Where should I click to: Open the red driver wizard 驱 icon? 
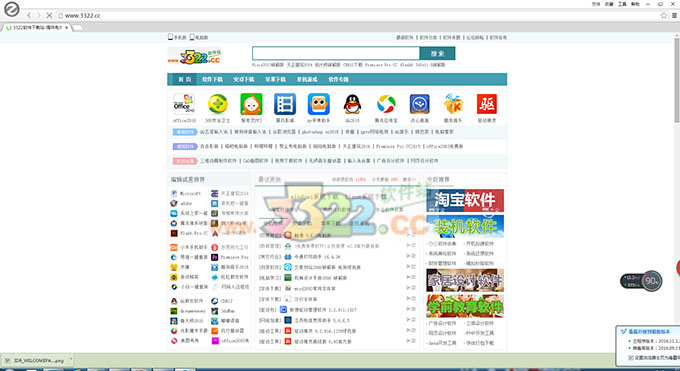(487, 104)
